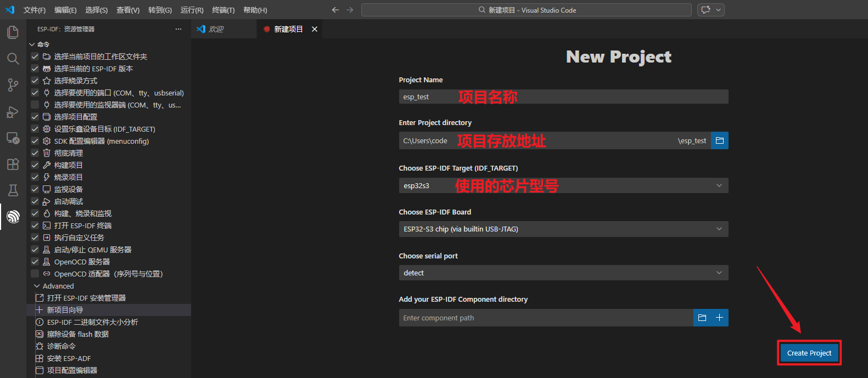Click the Enter component path field
Viewport: 868px width, 378px height.
[546, 318]
